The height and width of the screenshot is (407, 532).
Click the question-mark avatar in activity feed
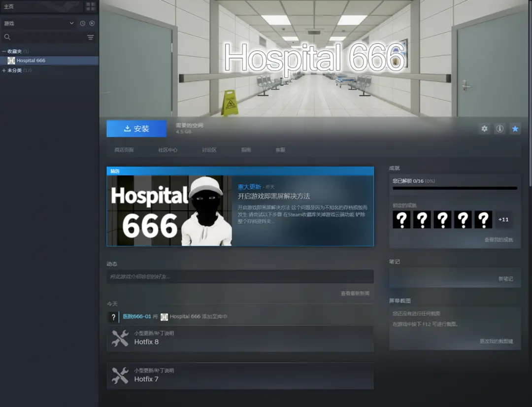point(113,317)
